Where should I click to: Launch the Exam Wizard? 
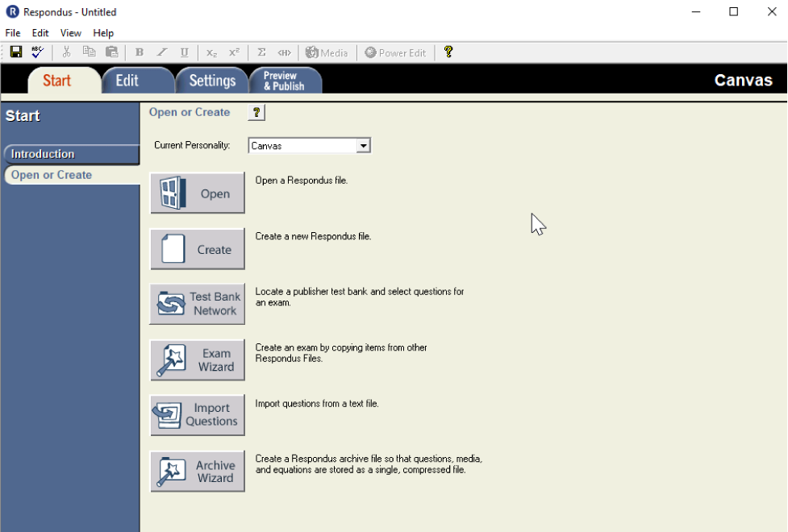[198, 360]
